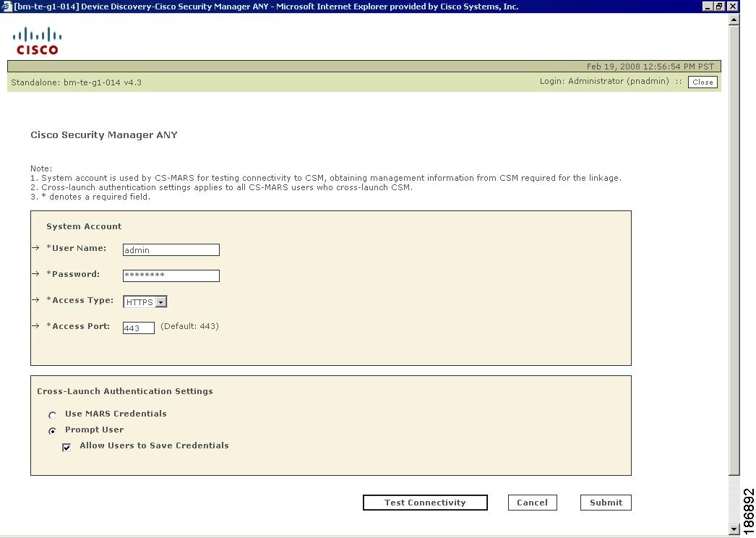Click the 'Cross-Launch Authentication Settings' heading

tap(125, 391)
